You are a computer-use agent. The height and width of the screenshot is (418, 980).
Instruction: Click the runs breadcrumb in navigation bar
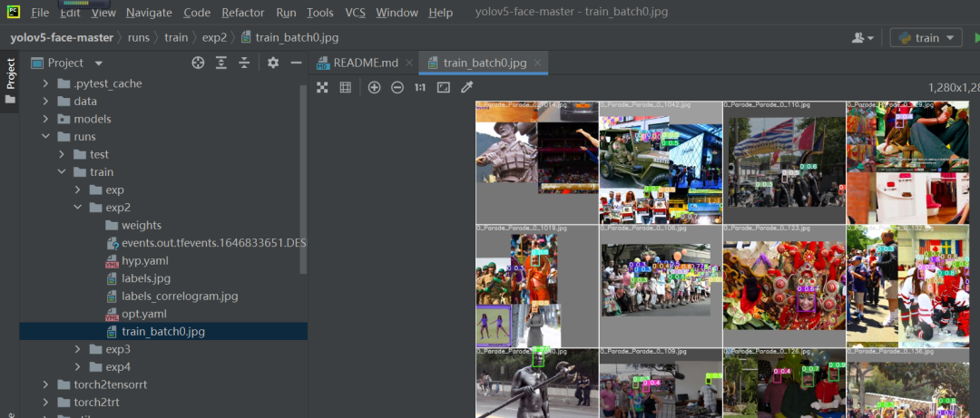[x=139, y=37]
